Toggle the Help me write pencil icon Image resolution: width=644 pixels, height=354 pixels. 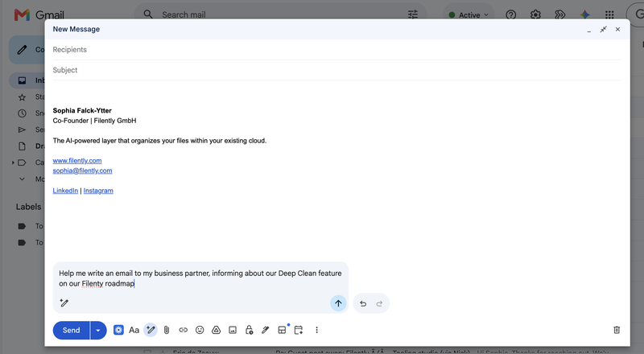point(151,330)
